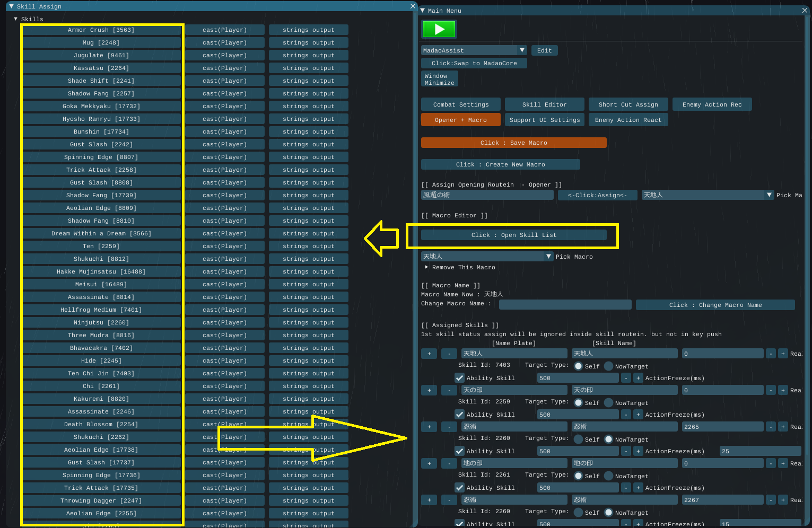Click Open Skill List button
Viewport: 812px width, 528px height.
click(x=513, y=235)
